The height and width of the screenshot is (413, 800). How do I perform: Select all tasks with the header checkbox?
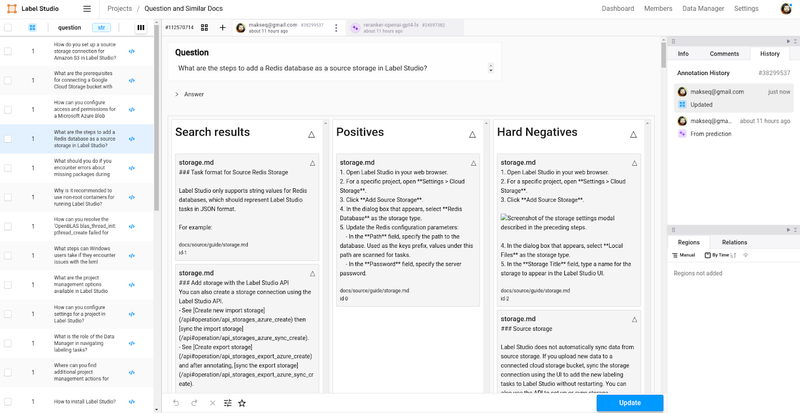8,28
